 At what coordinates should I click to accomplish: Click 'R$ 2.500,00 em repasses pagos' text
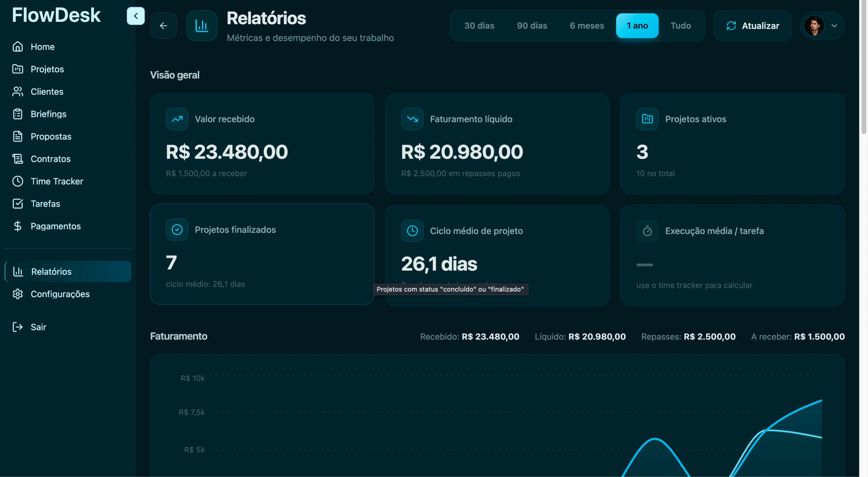pyautogui.click(x=460, y=173)
